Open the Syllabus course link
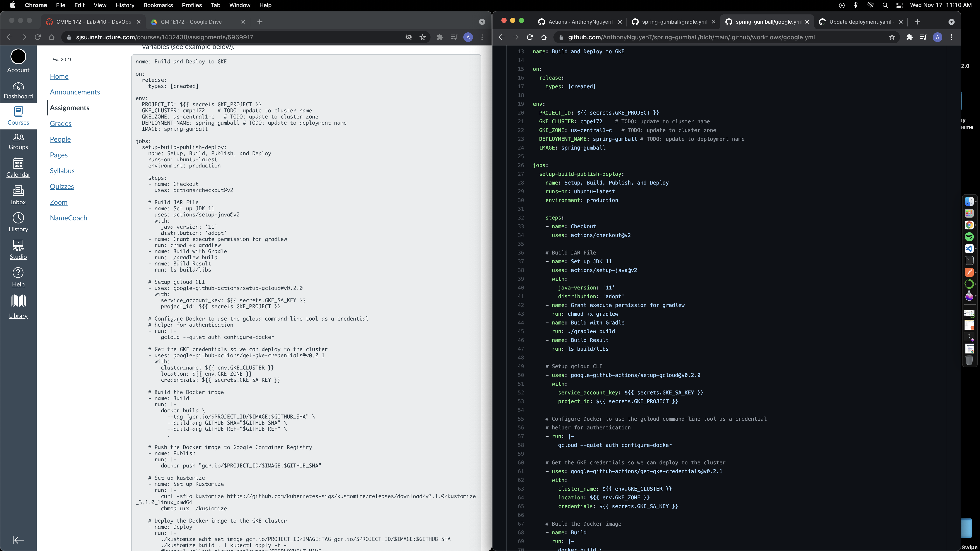Image resolution: width=980 pixels, height=551 pixels. click(62, 171)
